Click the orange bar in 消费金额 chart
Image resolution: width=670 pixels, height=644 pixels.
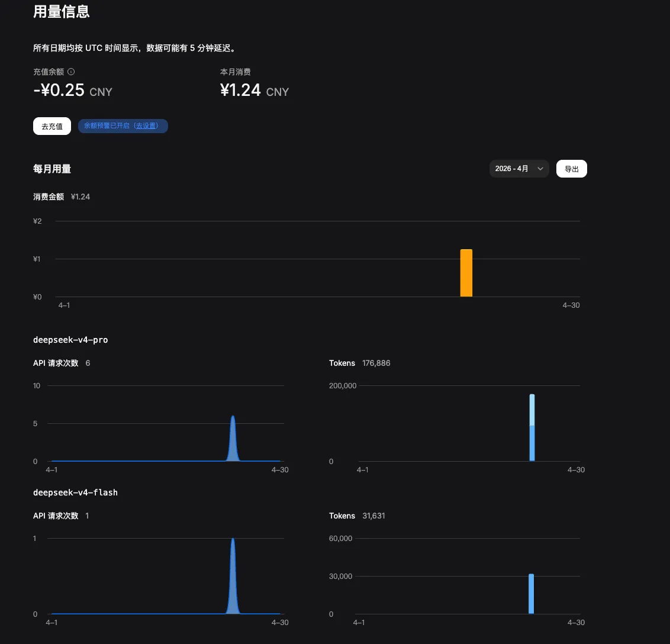(466, 273)
